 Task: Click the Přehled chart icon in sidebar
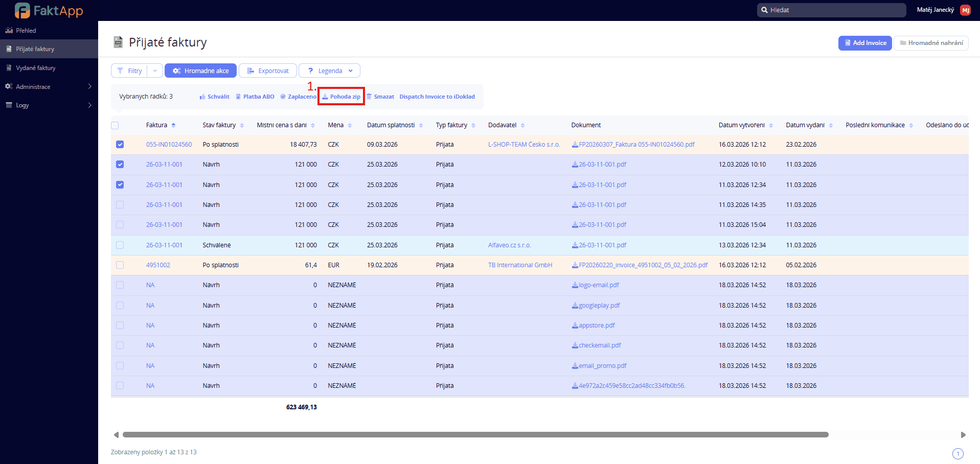pyautogui.click(x=9, y=31)
